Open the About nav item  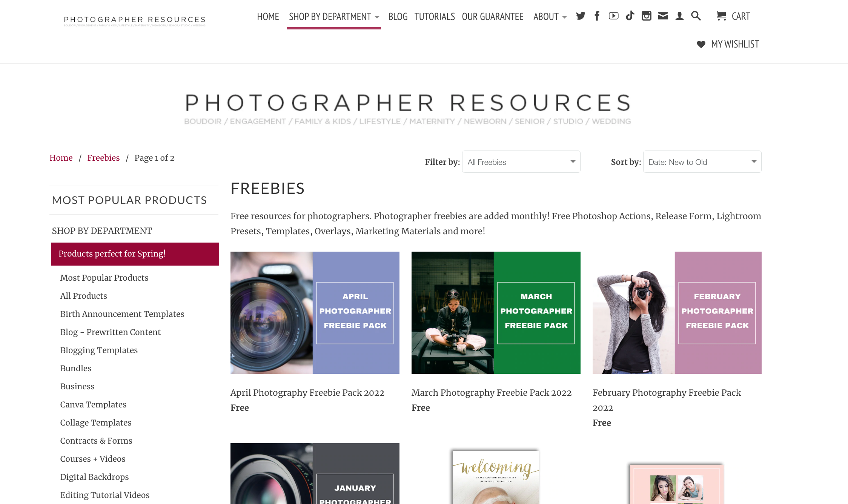tap(546, 17)
